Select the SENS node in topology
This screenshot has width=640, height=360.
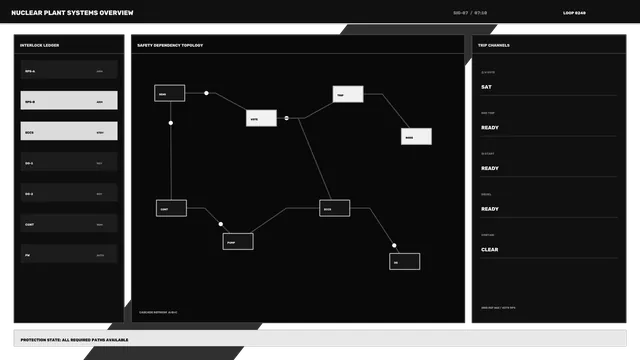[x=169, y=93]
